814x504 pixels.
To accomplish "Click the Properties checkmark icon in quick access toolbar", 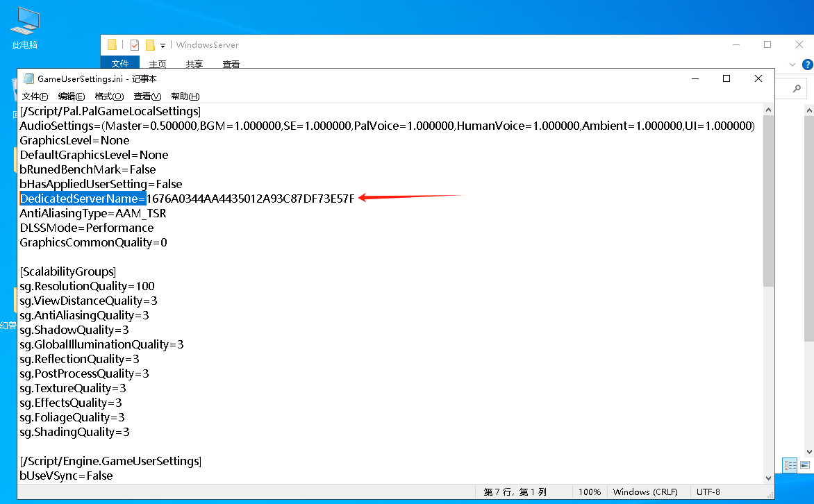I will pyautogui.click(x=134, y=45).
